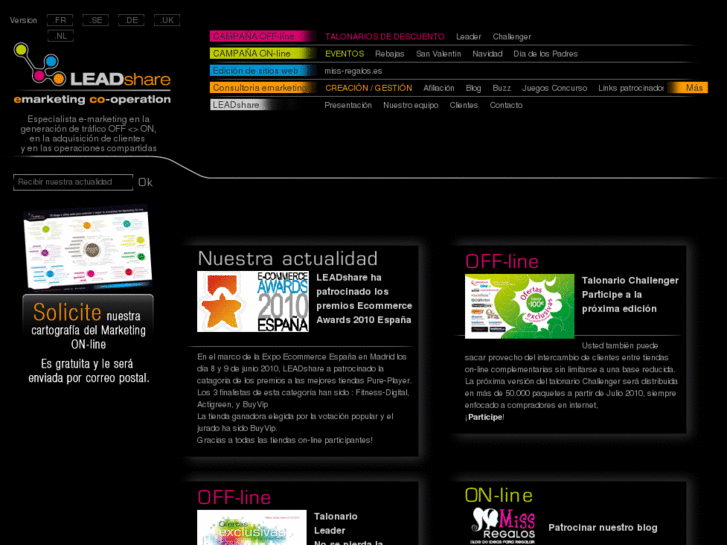Click the OFF-line heading above Talonario Leader
Image resolution: width=727 pixels, height=545 pixels.
point(234,497)
